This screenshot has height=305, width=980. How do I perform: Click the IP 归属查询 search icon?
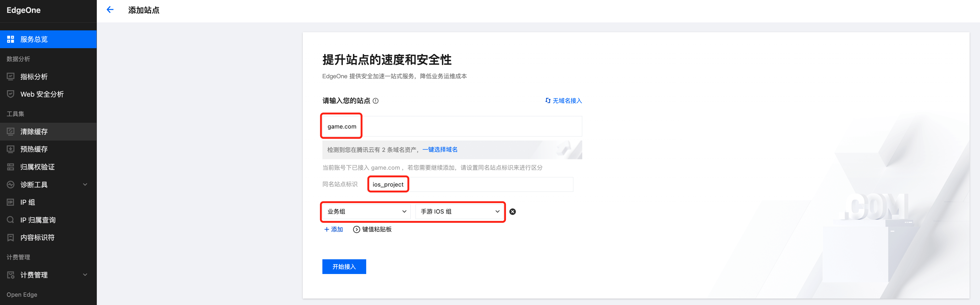point(11,220)
